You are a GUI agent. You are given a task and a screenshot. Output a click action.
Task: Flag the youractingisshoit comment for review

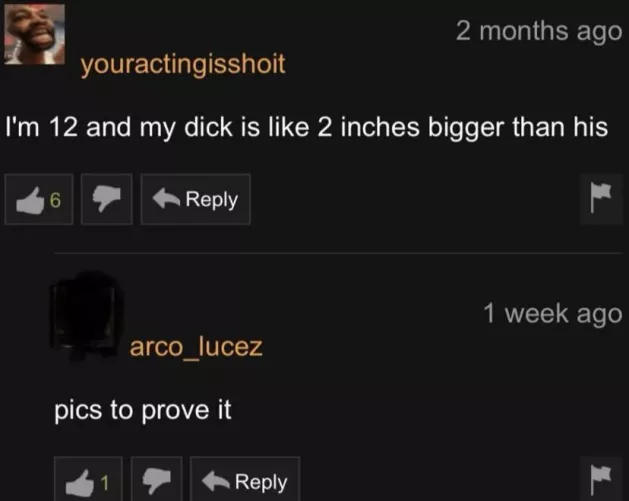(601, 199)
